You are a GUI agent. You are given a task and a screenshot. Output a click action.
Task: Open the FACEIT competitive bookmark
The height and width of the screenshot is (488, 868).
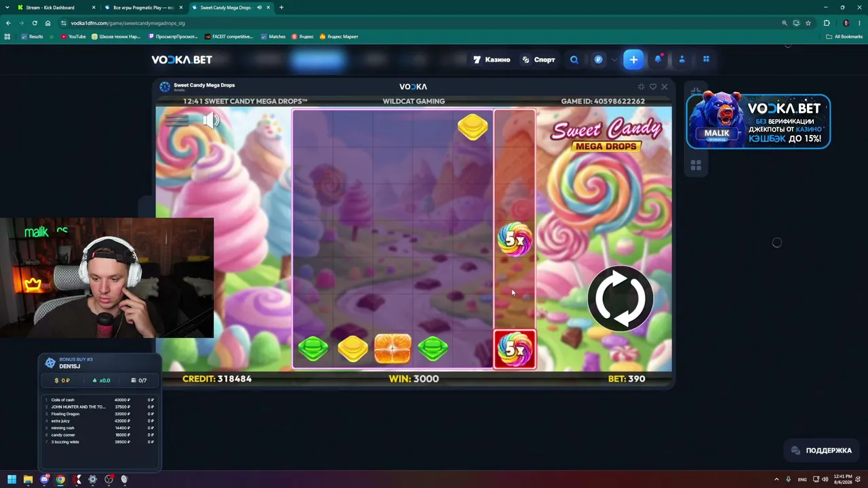pyautogui.click(x=227, y=37)
